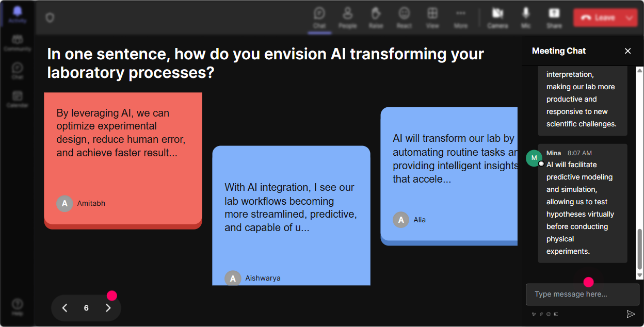The width and height of the screenshot is (644, 327).
Task: Click the Amitabh name label
Action: (91, 203)
